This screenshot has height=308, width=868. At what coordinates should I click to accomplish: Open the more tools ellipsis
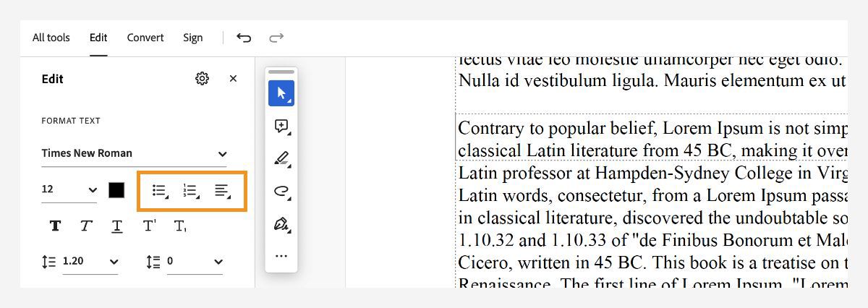[x=281, y=255]
